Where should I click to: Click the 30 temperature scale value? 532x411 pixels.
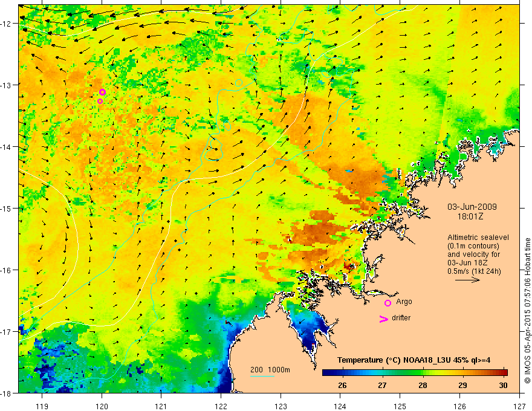(x=503, y=385)
